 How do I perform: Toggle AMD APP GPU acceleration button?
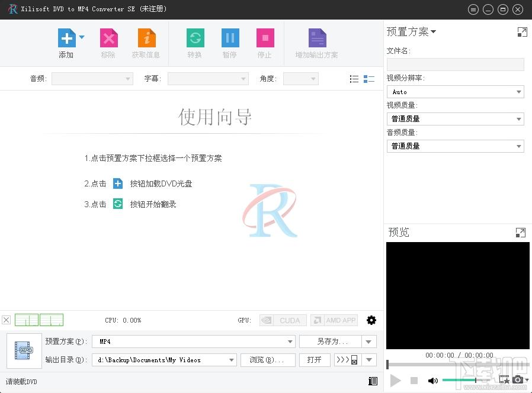point(334,320)
